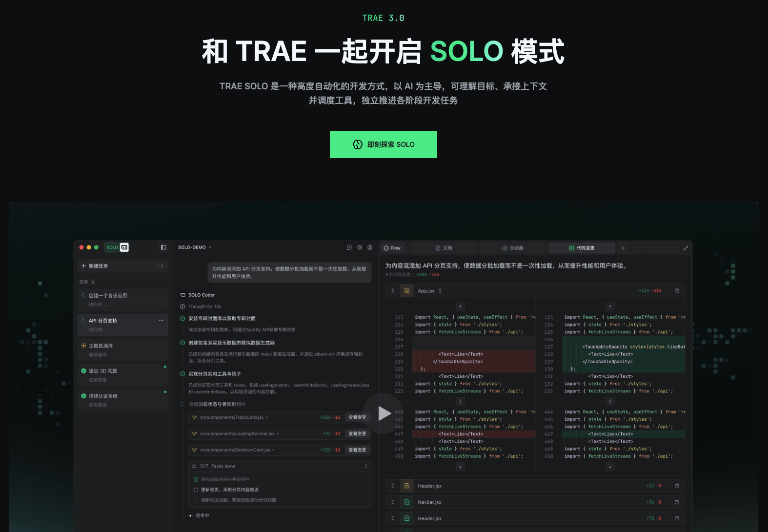Expand lines below in left diff pane
768x532 pixels.
tap(460, 467)
